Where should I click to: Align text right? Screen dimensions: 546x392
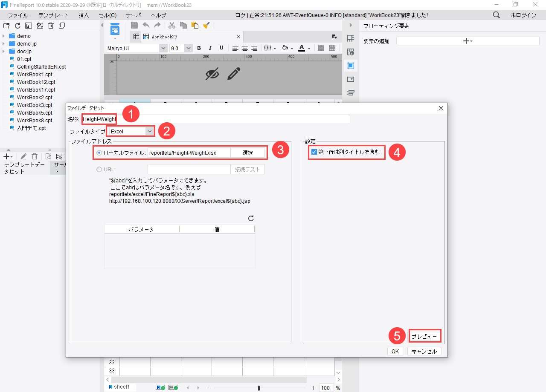pos(254,48)
